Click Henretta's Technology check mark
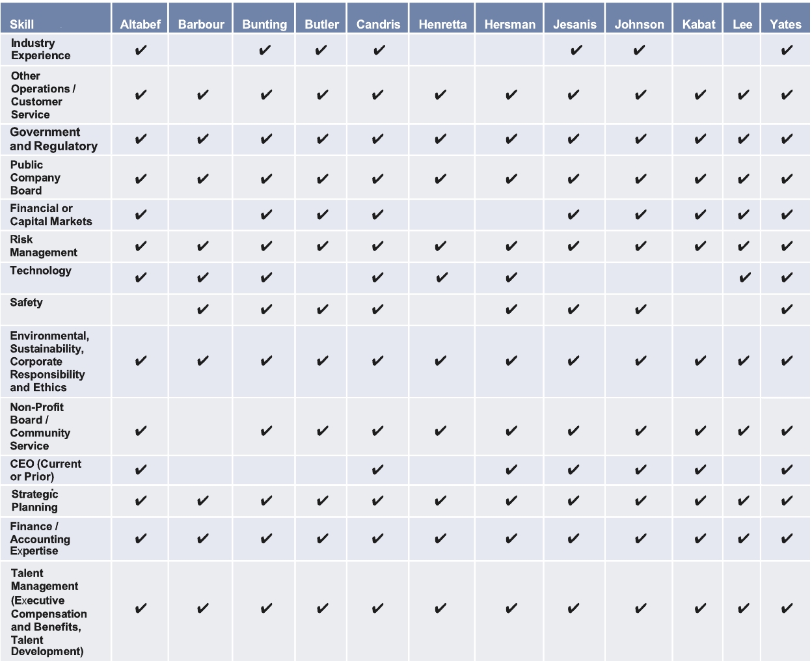Screen dimensions: 812x661 click(441, 278)
